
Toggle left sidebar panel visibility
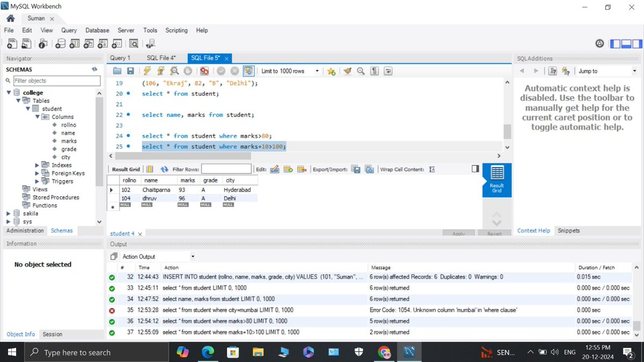click(x=616, y=44)
